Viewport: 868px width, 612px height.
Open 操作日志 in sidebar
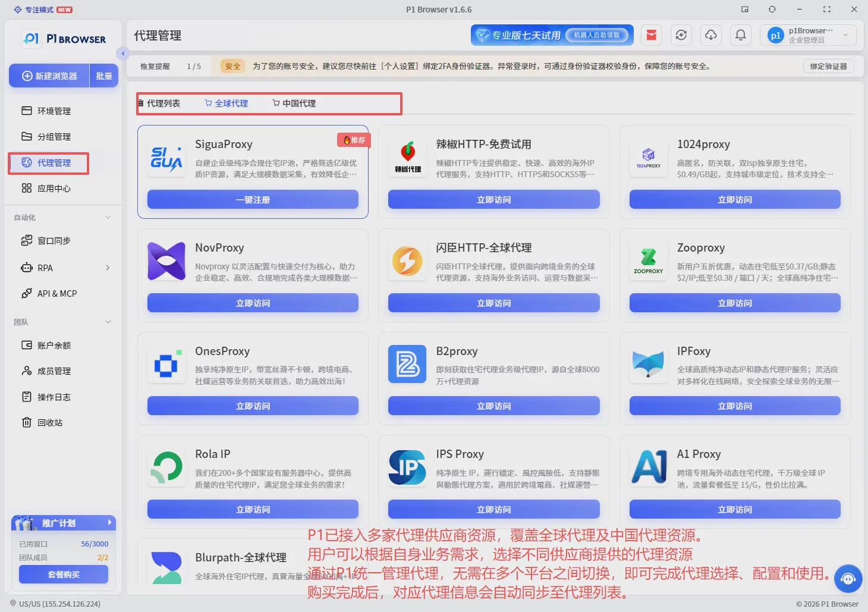(x=46, y=397)
